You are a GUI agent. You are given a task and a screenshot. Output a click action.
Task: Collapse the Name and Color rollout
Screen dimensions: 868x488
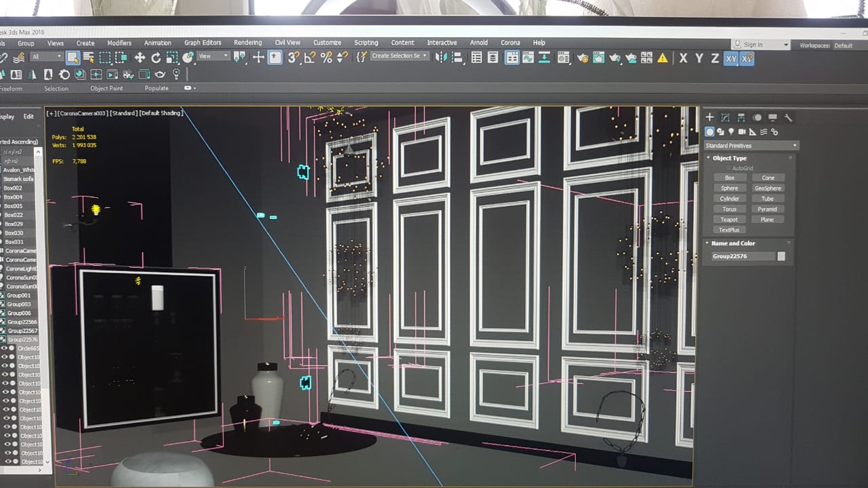point(732,243)
